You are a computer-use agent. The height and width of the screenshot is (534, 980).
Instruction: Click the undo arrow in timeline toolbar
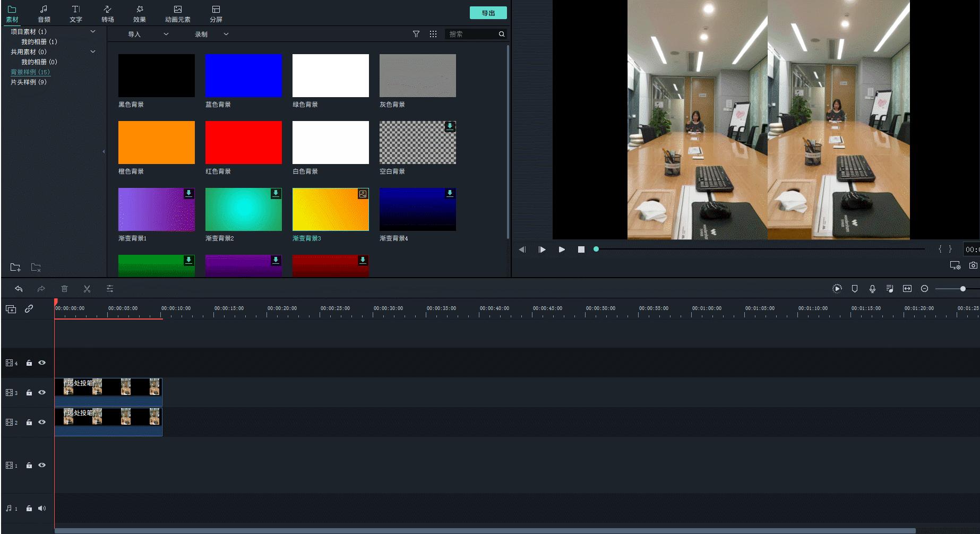(19, 289)
